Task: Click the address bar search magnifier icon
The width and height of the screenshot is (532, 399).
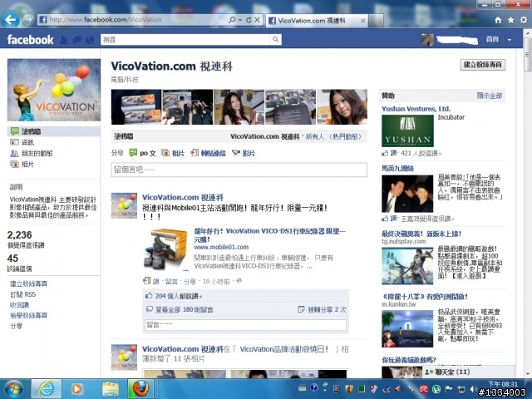Action: pos(232,20)
